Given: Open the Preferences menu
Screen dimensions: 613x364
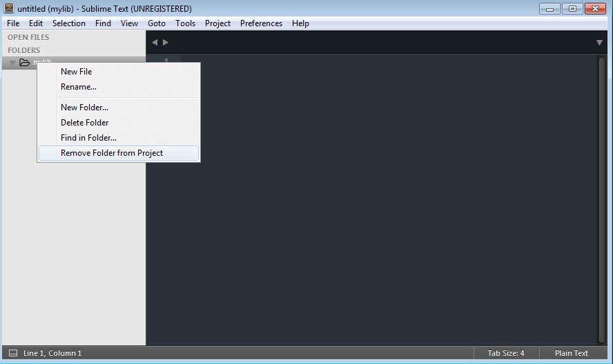Looking at the screenshot, I should pos(261,23).
